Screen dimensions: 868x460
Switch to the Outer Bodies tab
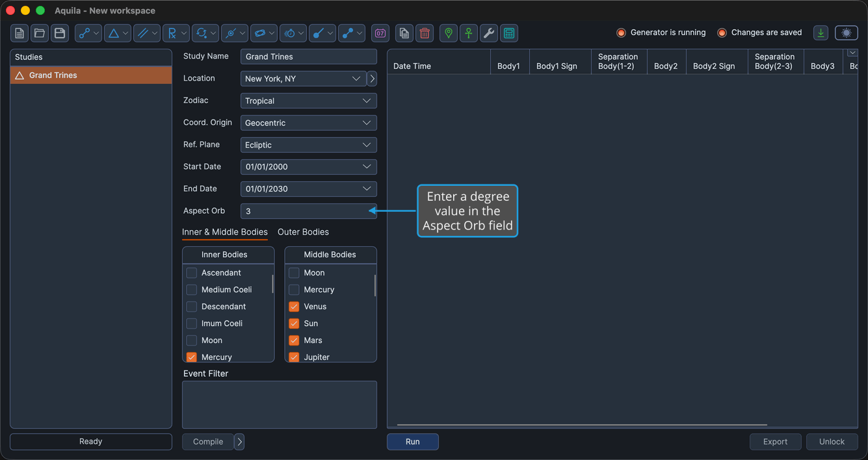pos(303,232)
